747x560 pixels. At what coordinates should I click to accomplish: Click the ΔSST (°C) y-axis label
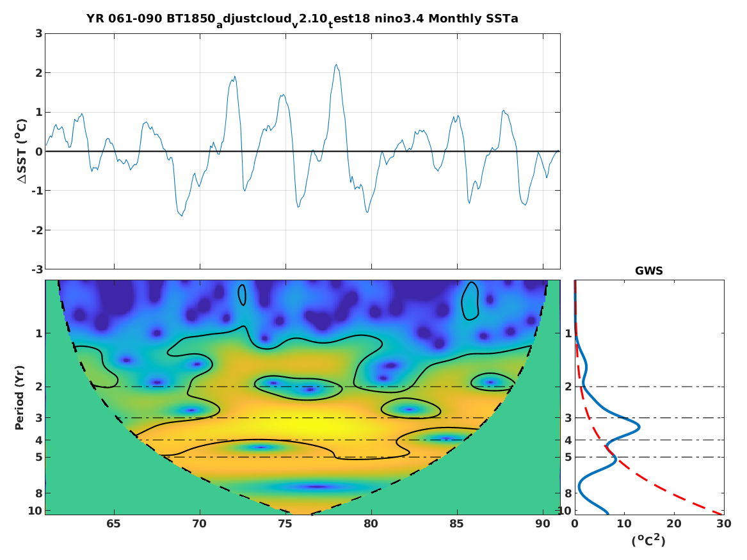click(x=22, y=152)
